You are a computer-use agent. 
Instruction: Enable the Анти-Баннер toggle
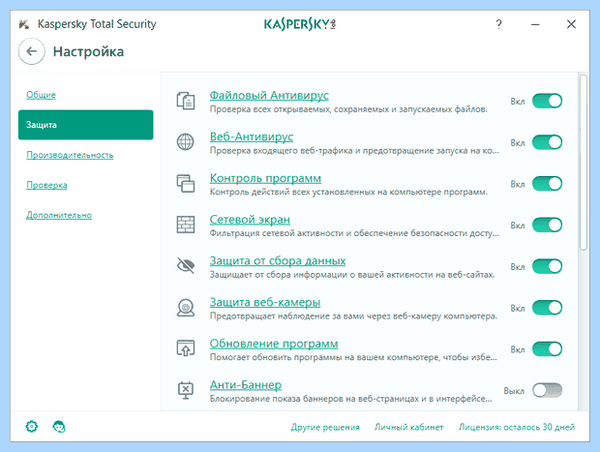coord(547,390)
